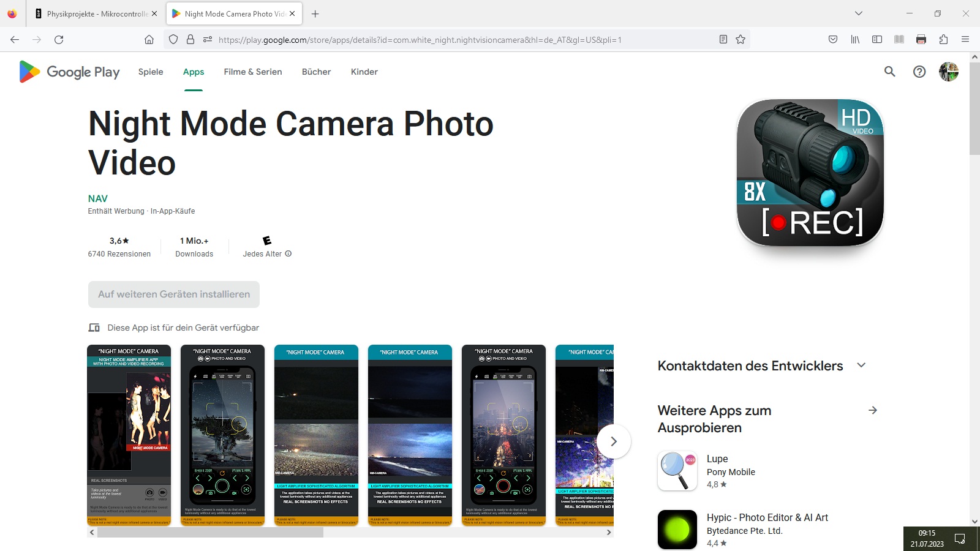Open the Firefox application menu
This screenshot has height=551, width=980.
point(965,40)
